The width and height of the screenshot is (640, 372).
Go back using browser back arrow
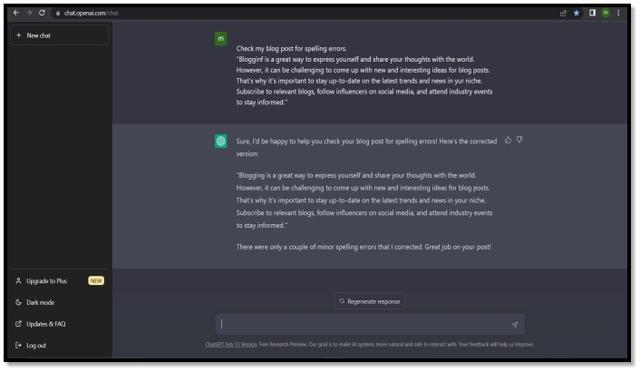point(16,13)
